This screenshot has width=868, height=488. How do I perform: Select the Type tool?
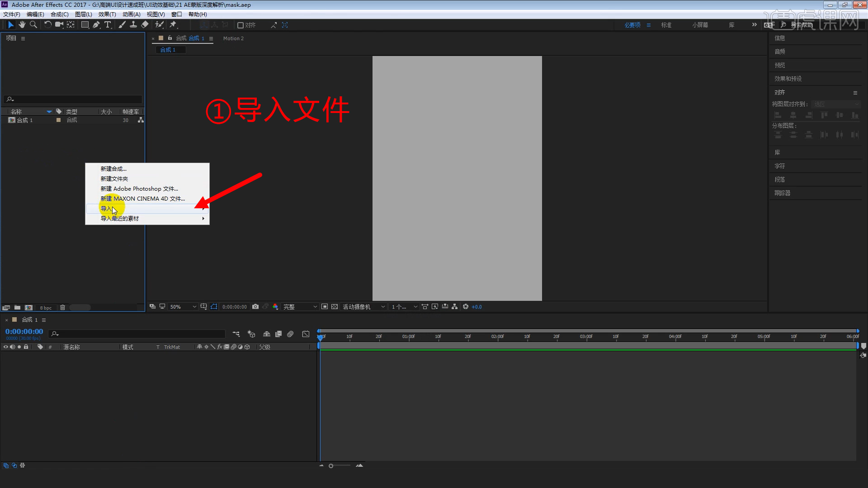(x=108, y=25)
